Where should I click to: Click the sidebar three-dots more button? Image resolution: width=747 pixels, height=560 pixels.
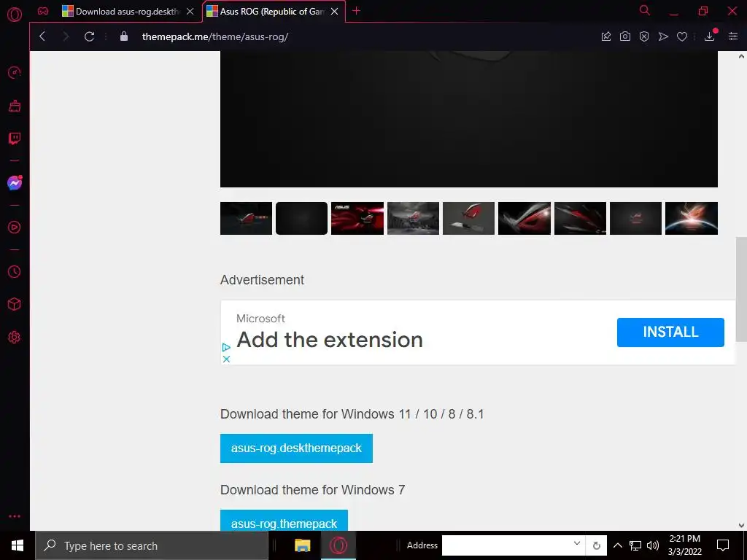point(15,516)
